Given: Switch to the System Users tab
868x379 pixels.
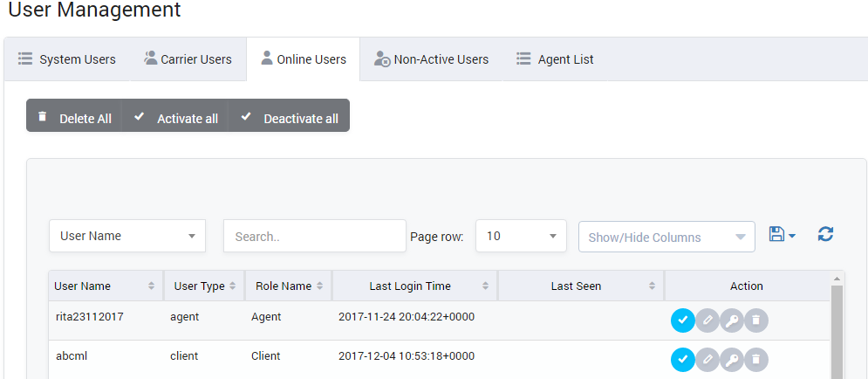Looking at the screenshot, I should (x=67, y=59).
